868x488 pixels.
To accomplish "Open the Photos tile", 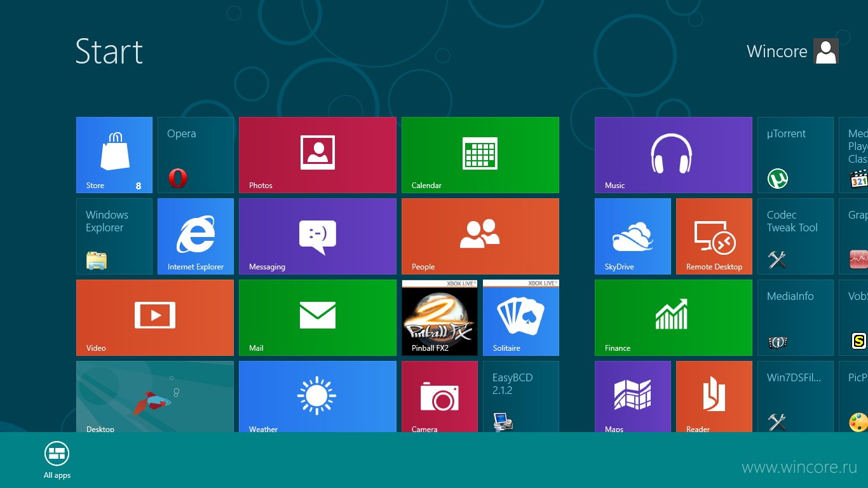I will (318, 155).
